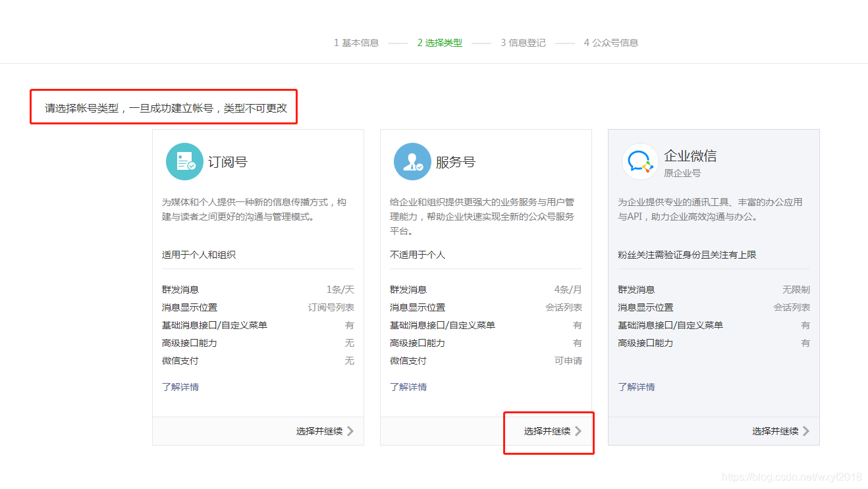This screenshot has height=489, width=868.
Task: Open 了解详情 link under 订阅号
Action: (180, 387)
